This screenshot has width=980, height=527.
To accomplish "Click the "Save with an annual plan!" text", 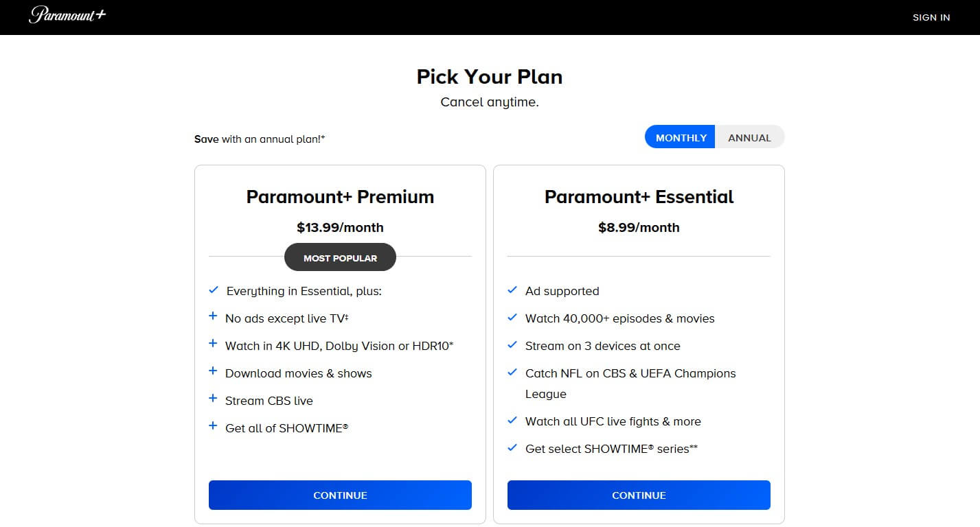I will point(260,139).
